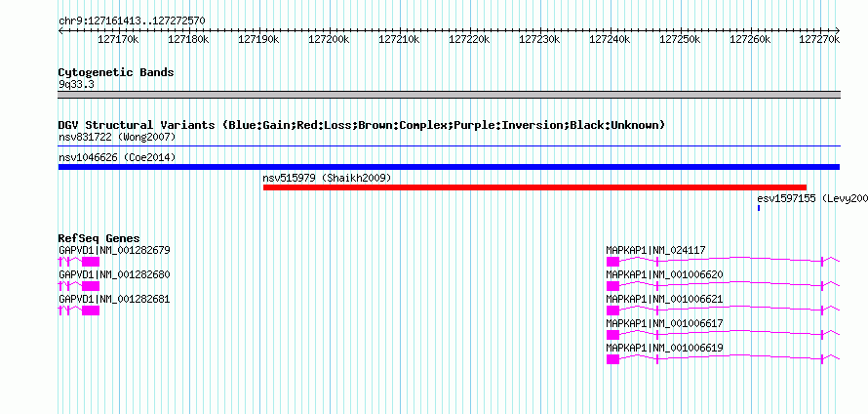Image resolution: width=868 pixels, height=414 pixels.
Task: Click ruler tick label 127250k
Action: tap(680, 39)
